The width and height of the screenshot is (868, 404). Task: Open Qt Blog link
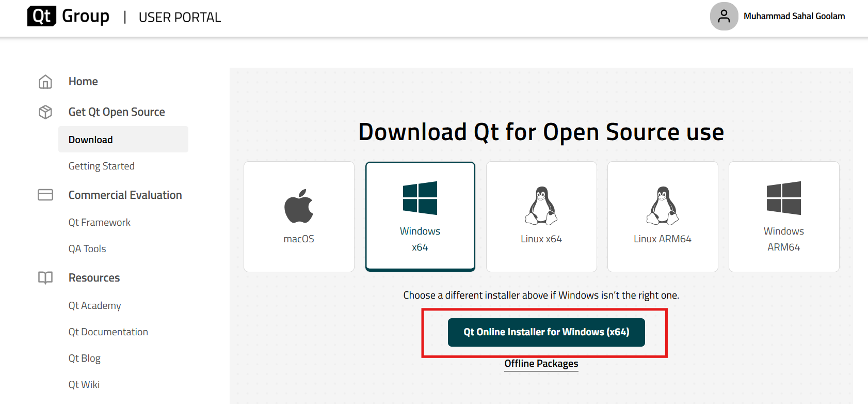pyautogui.click(x=85, y=358)
